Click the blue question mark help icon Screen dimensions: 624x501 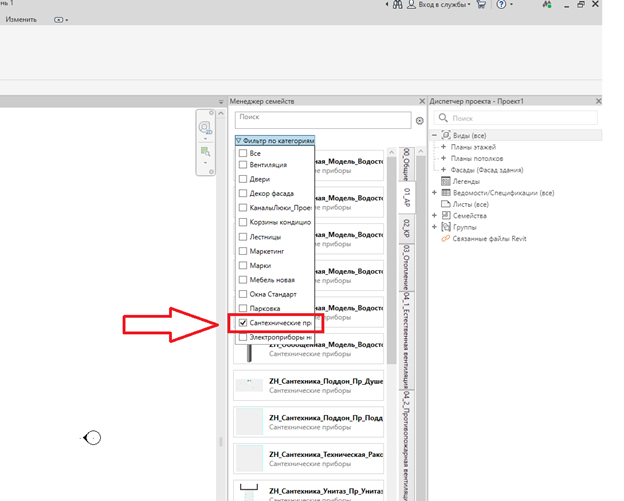[x=501, y=5]
